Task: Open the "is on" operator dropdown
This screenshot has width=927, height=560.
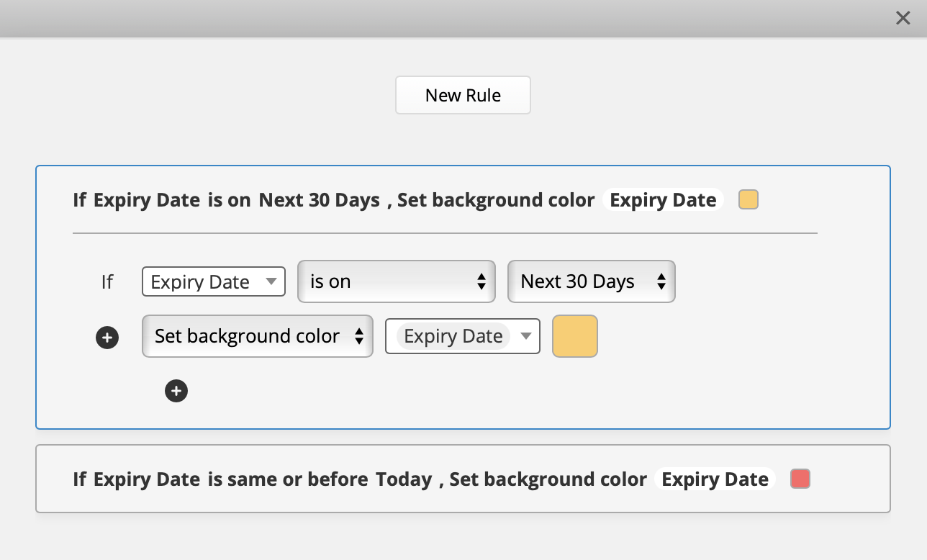Action: [396, 281]
